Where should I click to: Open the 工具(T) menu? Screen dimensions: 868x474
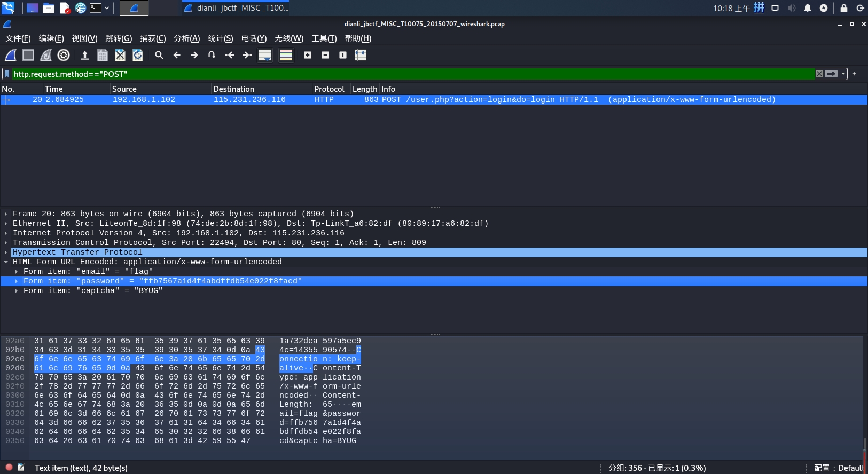click(324, 38)
